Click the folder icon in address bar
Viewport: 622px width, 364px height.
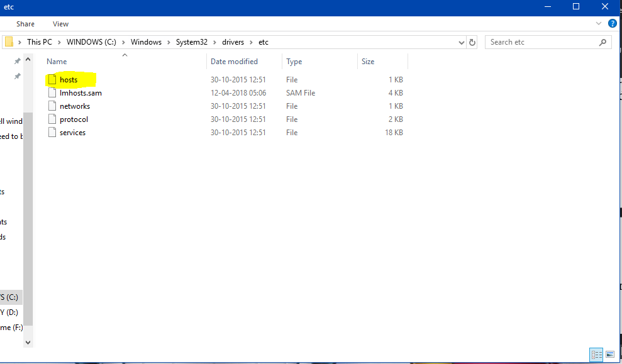pyautogui.click(x=9, y=41)
